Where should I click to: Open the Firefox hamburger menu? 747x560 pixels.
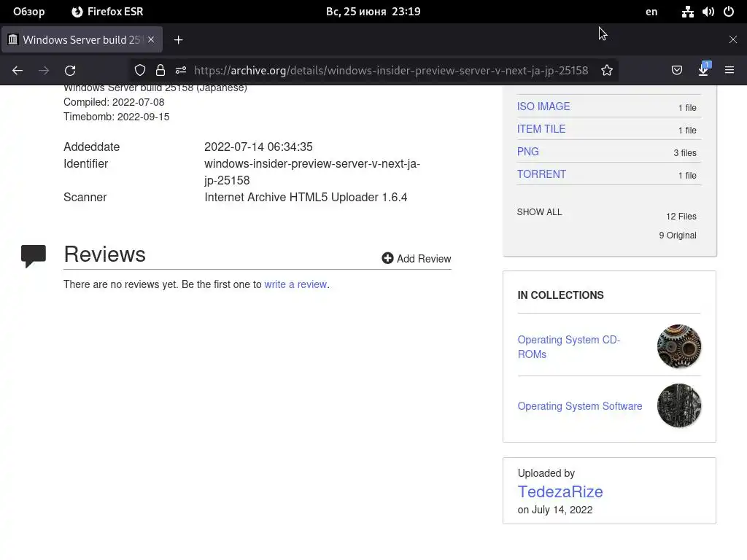(x=729, y=70)
